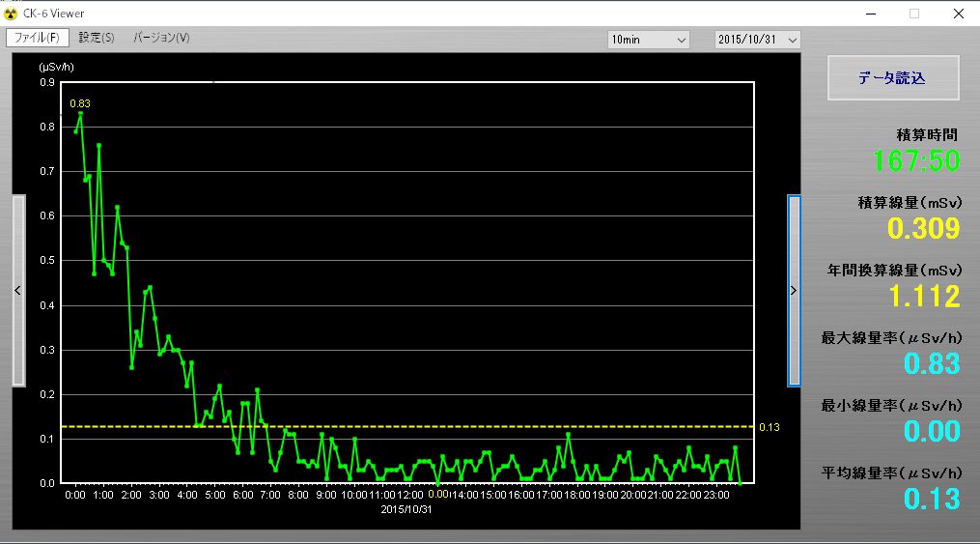The width and height of the screenshot is (980, 544).
Task: Click the 平均線量率 value 0.13
Action: point(932,499)
